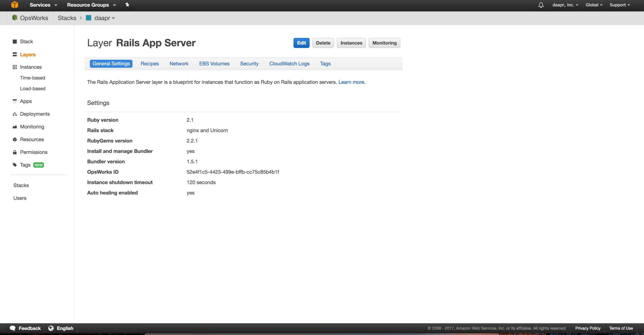Open the Tags tab in layer settings

pyautogui.click(x=325, y=64)
